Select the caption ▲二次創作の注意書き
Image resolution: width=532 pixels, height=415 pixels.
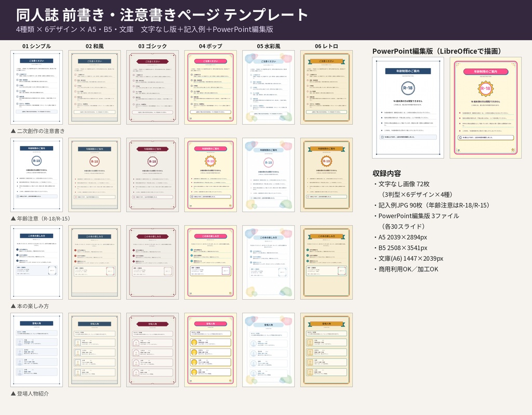click(37, 131)
